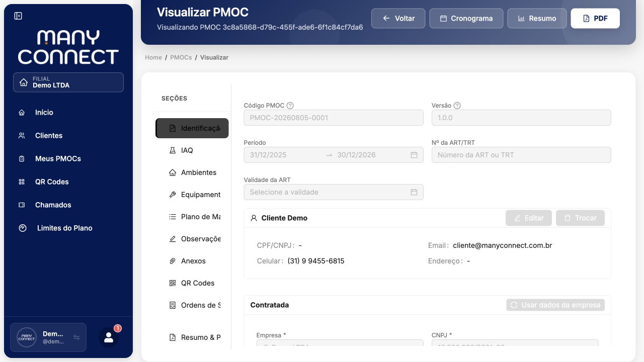The image size is (644, 362).
Task: Click the ticket icon beside Chamados
Action: [22, 205]
